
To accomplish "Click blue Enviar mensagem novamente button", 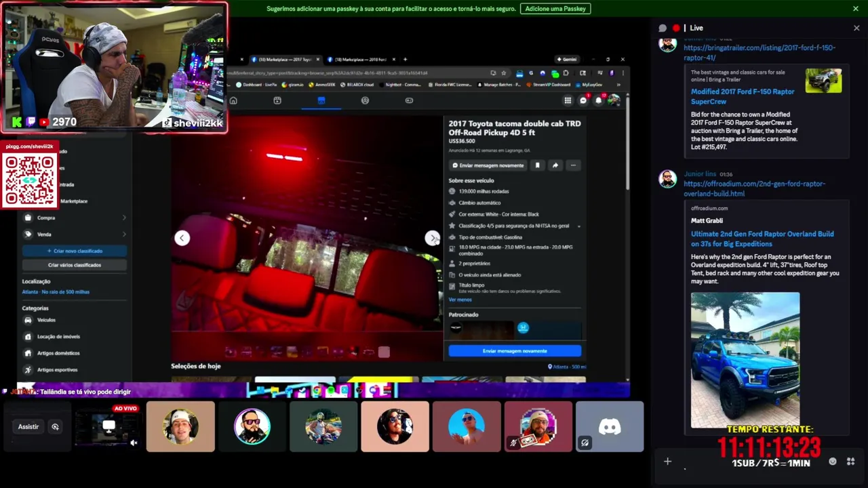I will point(515,351).
